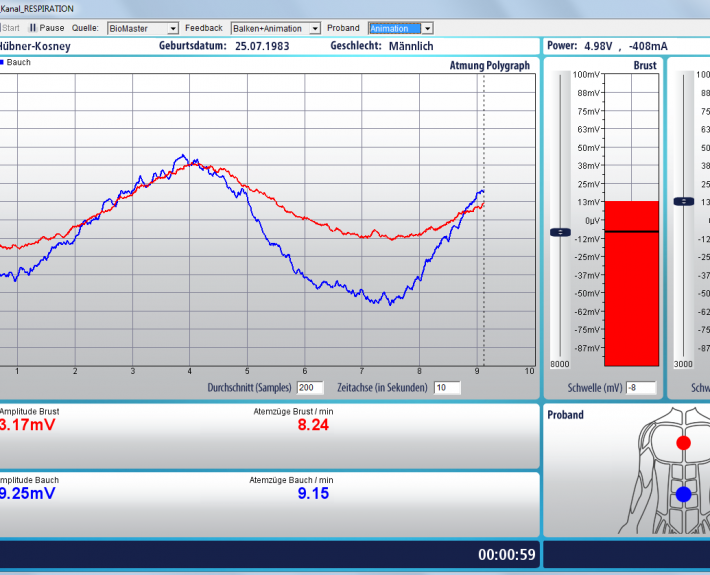Click the blue Bauch legend marker
Viewport: 710px width, 575px height.
(x=2, y=62)
